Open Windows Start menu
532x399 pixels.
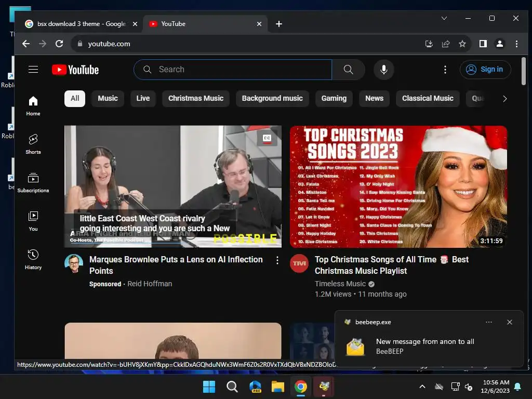click(209, 387)
